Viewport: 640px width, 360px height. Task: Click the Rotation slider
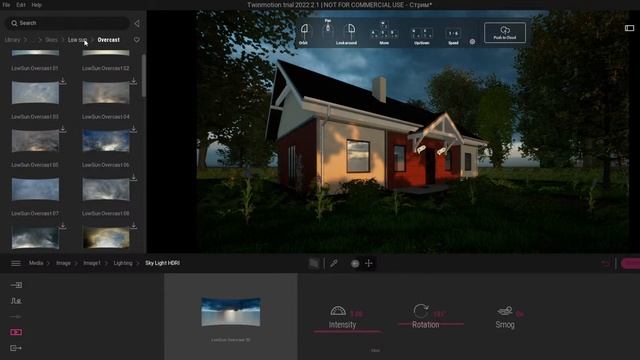[x=431, y=324]
